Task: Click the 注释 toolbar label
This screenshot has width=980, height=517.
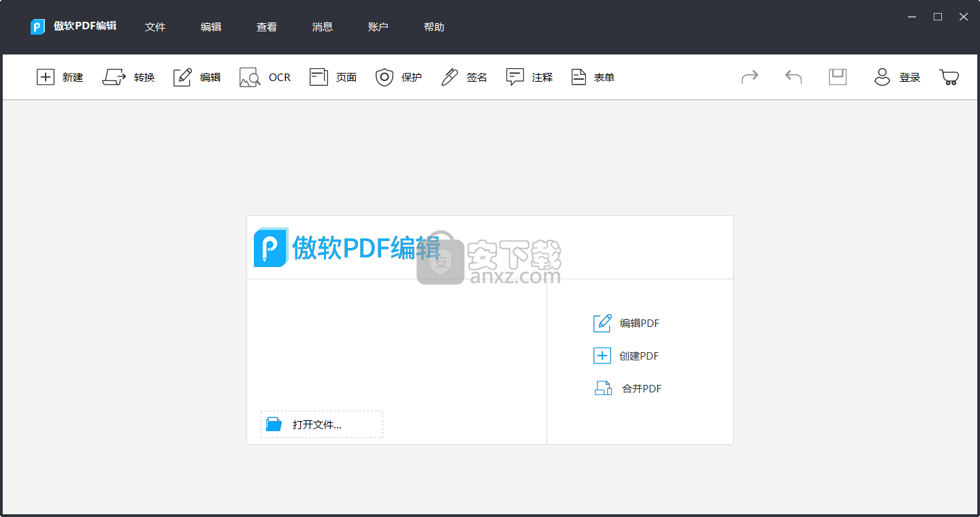Action: [542, 78]
